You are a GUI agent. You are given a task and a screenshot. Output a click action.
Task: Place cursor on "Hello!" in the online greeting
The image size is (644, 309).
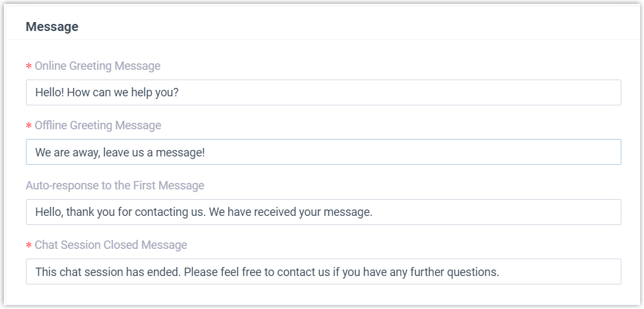(50, 92)
